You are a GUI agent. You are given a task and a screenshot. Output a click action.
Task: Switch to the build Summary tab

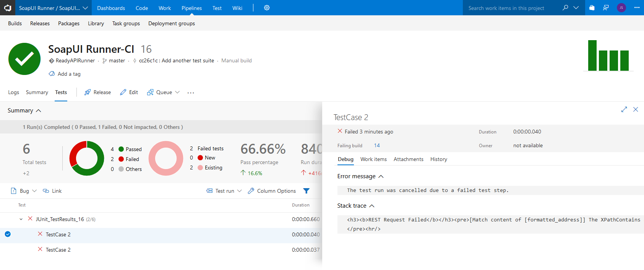click(x=37, y=92)
